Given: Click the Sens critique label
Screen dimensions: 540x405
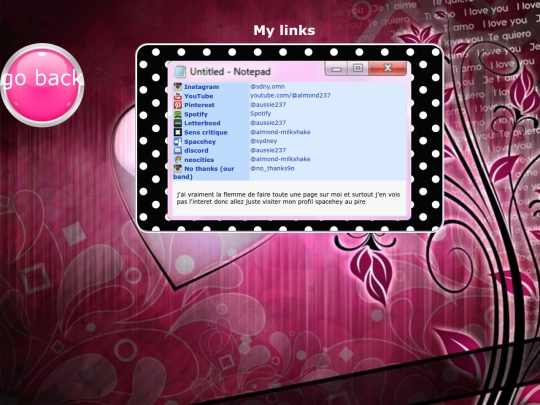Looking at the screenshot, I should (206, 133).
